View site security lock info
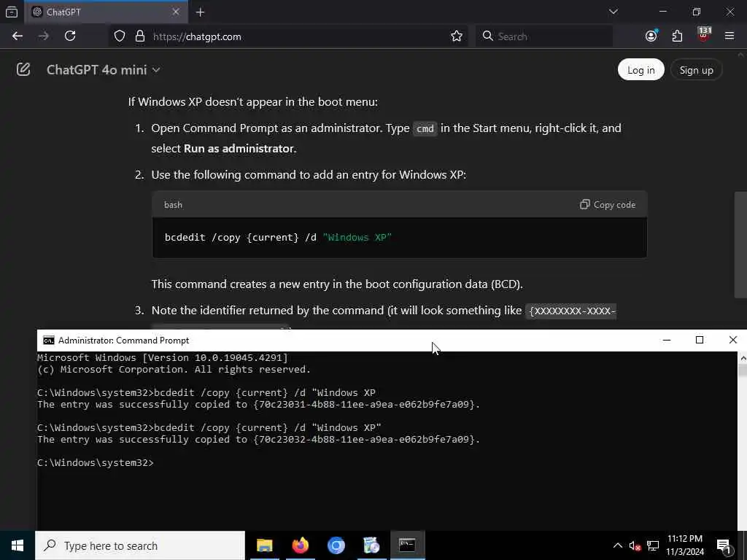Screen dimensions: 747x560 pos(139,36)
